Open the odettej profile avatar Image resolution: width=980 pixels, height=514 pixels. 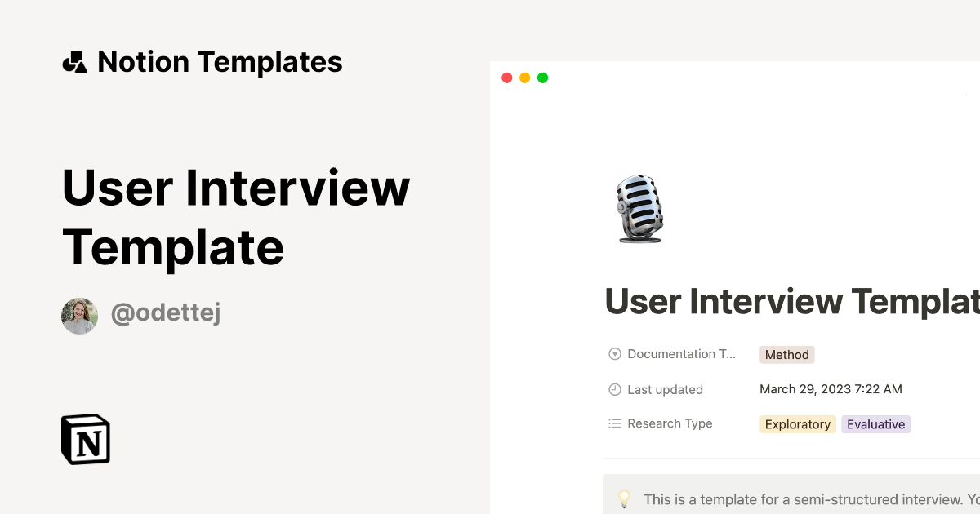pyautogui.click(x=79, y=316)
